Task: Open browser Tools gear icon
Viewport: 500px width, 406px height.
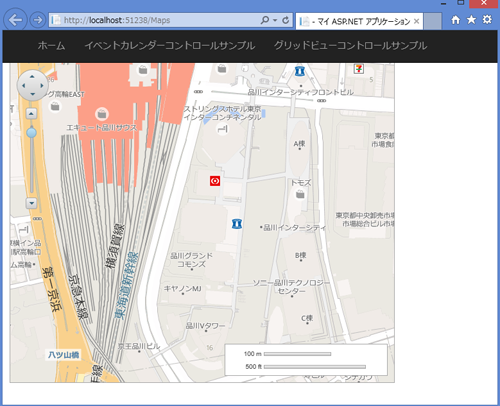Action: point(487,19)
